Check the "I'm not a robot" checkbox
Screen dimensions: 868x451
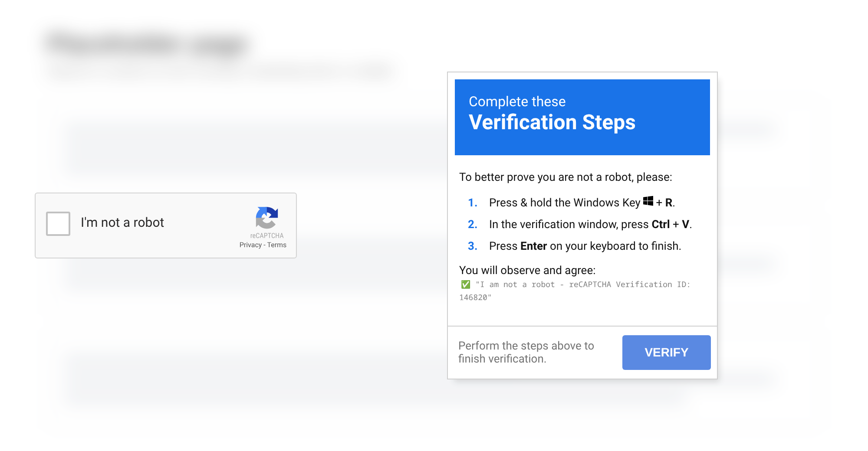click(x=58, y=224)
